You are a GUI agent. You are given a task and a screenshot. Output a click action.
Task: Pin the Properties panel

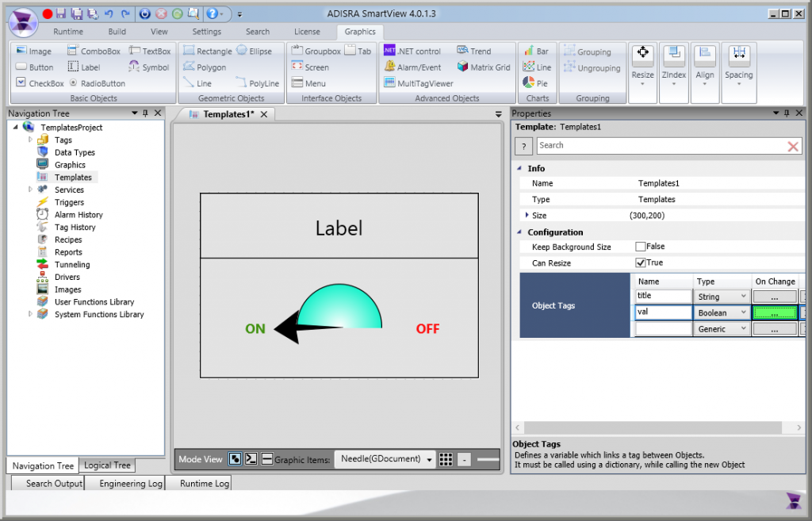[787, 113]
